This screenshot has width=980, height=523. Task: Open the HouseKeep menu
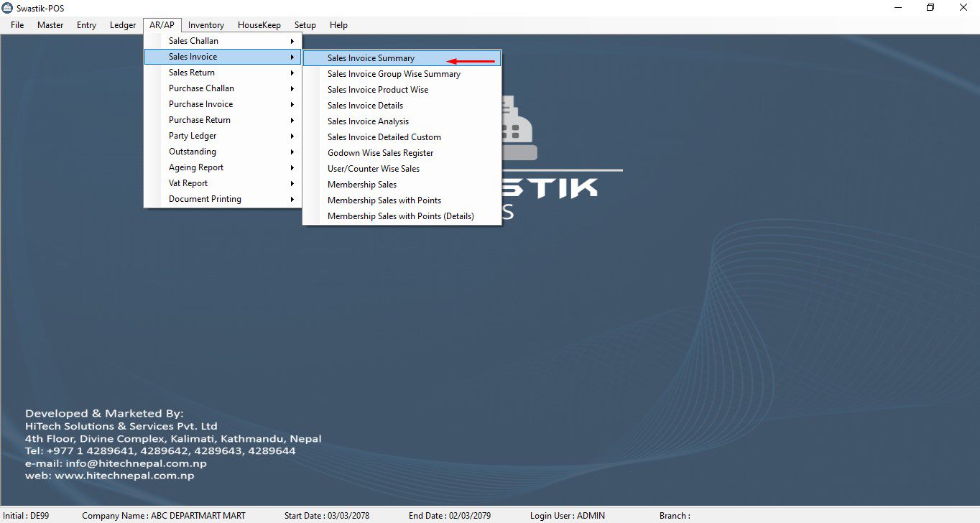(259, 25)
